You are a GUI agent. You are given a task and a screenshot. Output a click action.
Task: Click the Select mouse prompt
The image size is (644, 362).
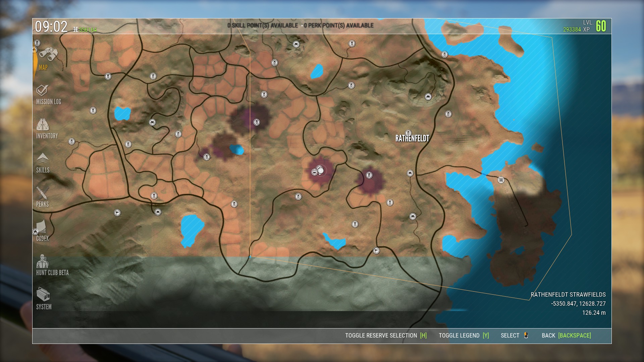(515, 336)
